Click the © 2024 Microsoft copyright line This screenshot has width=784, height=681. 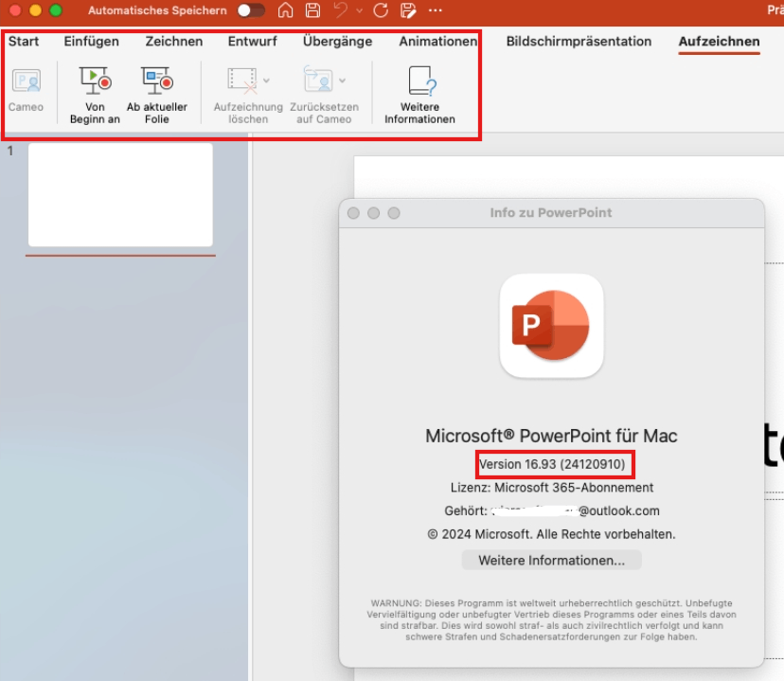[x=551, y=534]
